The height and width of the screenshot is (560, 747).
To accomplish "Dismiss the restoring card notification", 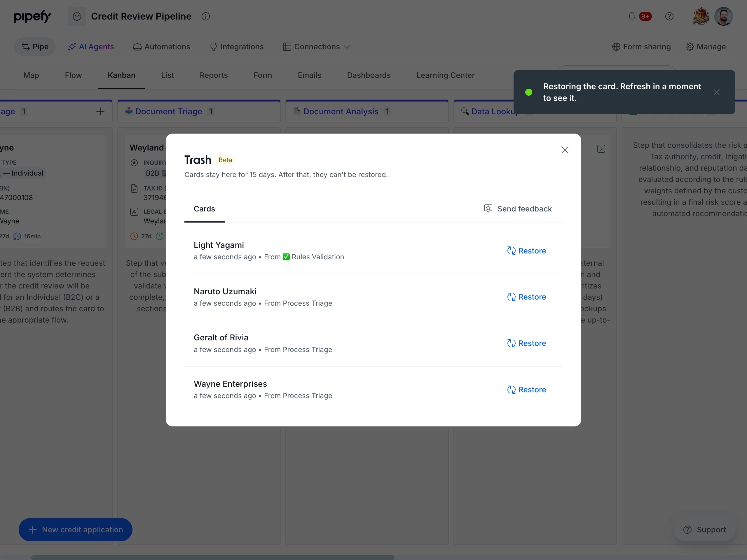I will (716, 92).
